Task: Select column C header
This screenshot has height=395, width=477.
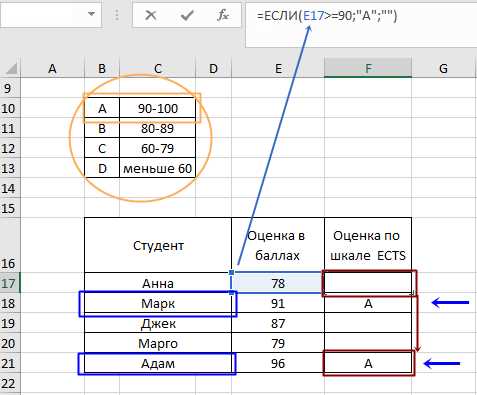Action: point(157,69)
